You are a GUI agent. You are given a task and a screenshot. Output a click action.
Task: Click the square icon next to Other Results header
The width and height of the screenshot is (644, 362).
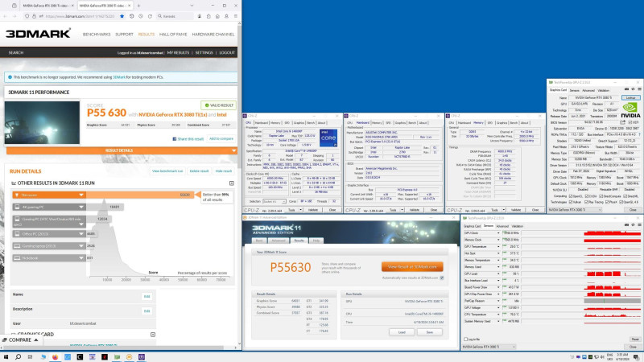[232, 183]
